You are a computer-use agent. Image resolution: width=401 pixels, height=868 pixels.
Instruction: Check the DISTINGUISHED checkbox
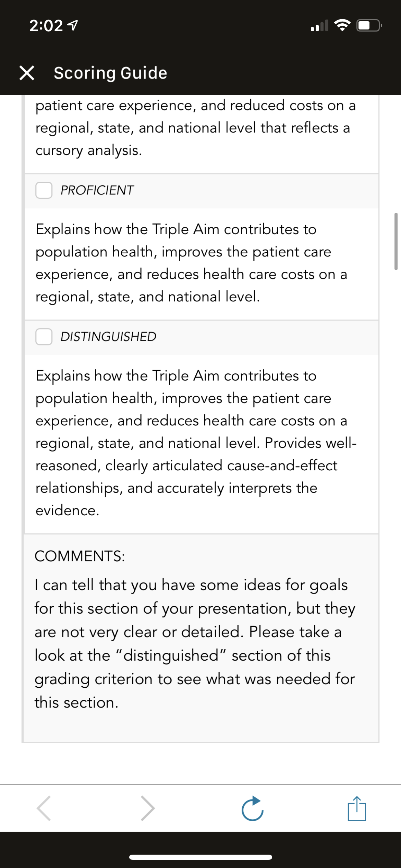click(44, 337)
